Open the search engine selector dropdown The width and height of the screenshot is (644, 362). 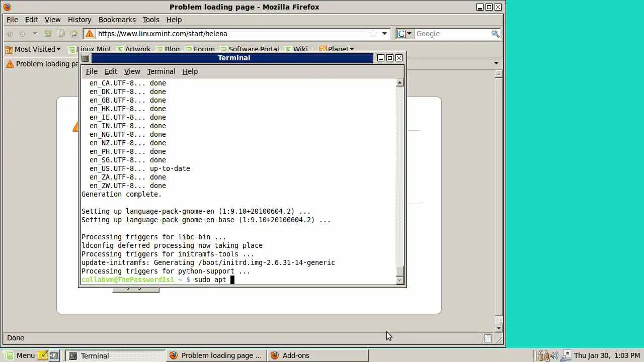[x=405, y=34]
